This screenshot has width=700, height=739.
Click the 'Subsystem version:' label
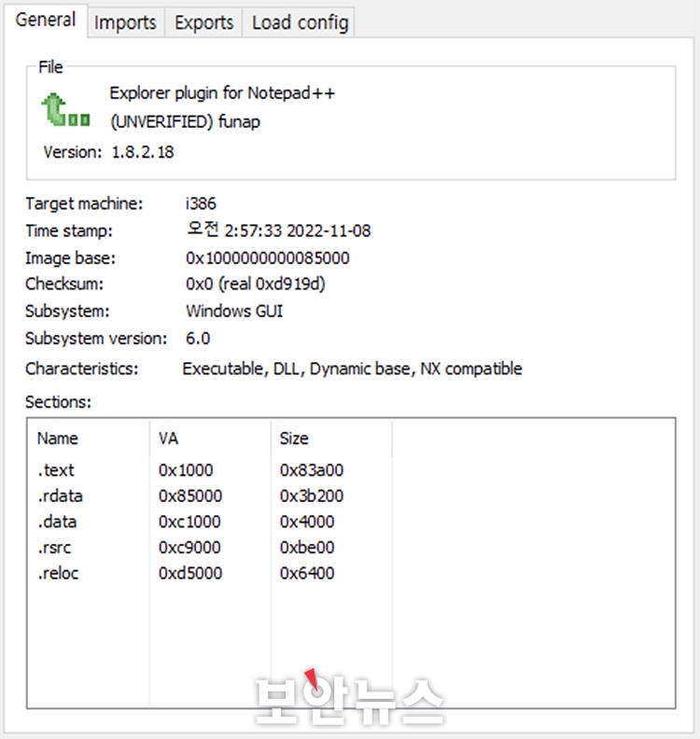(x=96, y=339)
